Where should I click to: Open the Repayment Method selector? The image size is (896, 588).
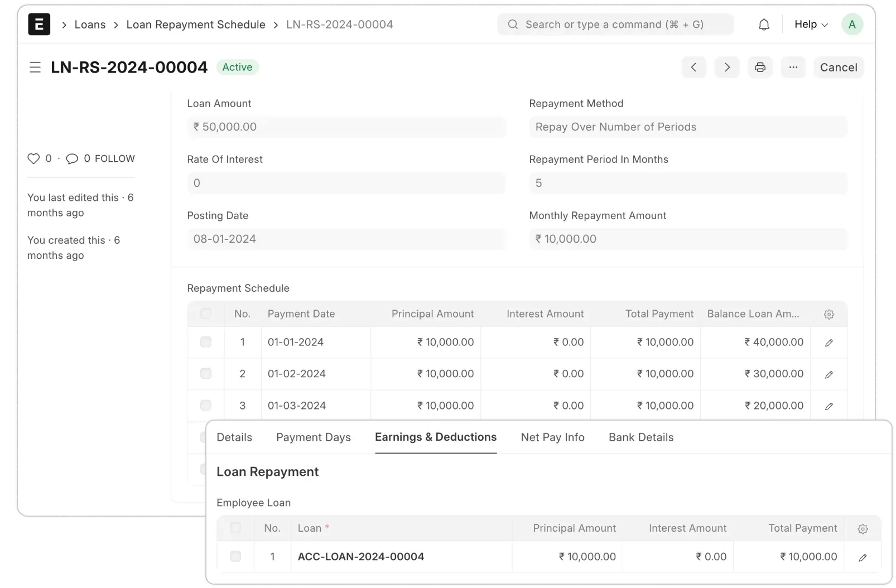(x=688, y=127)
